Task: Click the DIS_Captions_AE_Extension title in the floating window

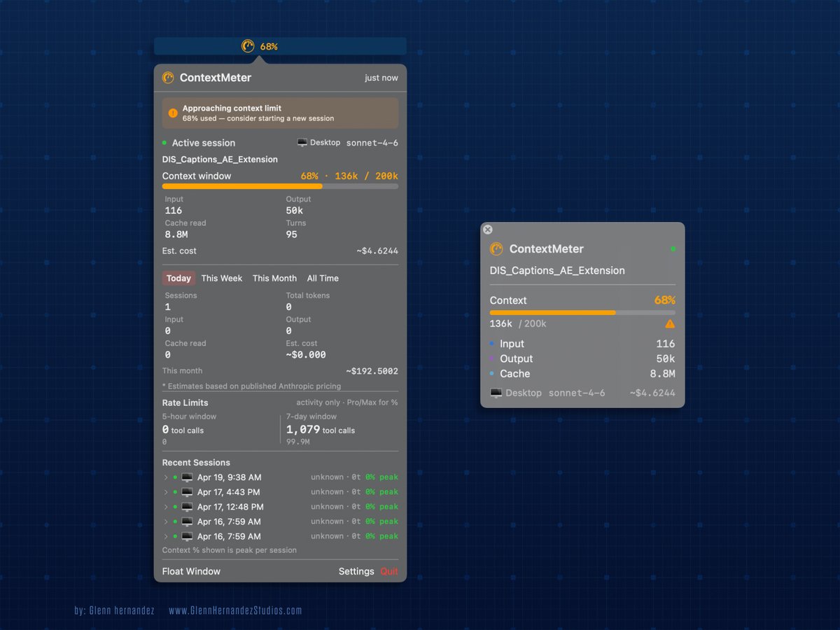Action: 557,270
